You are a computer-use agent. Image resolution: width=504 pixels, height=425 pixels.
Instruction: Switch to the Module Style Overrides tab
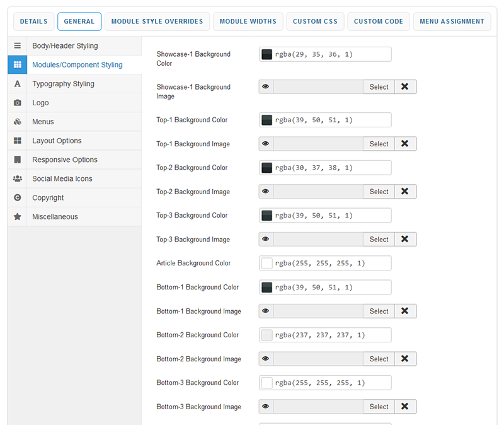pyautogui.click(x=157, y=21)
